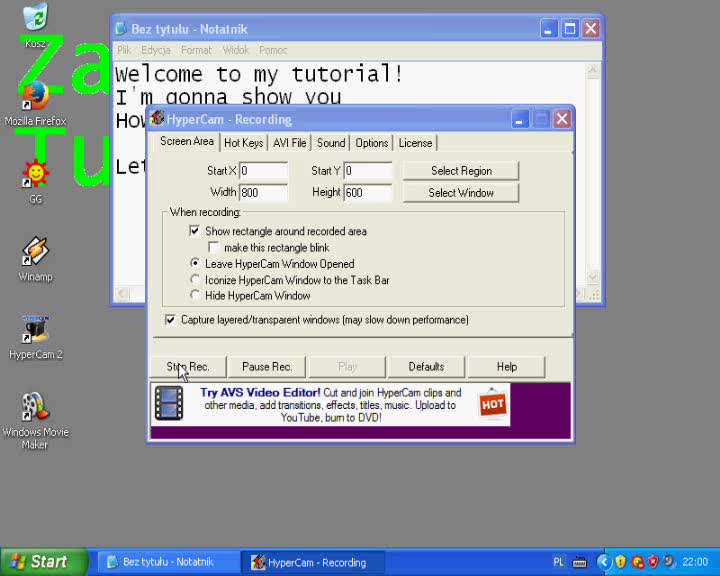Screen dimensions: 720x576
Task: Toggle Capture layered/transparent windows checkbox
Action: pyautogui.click(x=170, y=320)
